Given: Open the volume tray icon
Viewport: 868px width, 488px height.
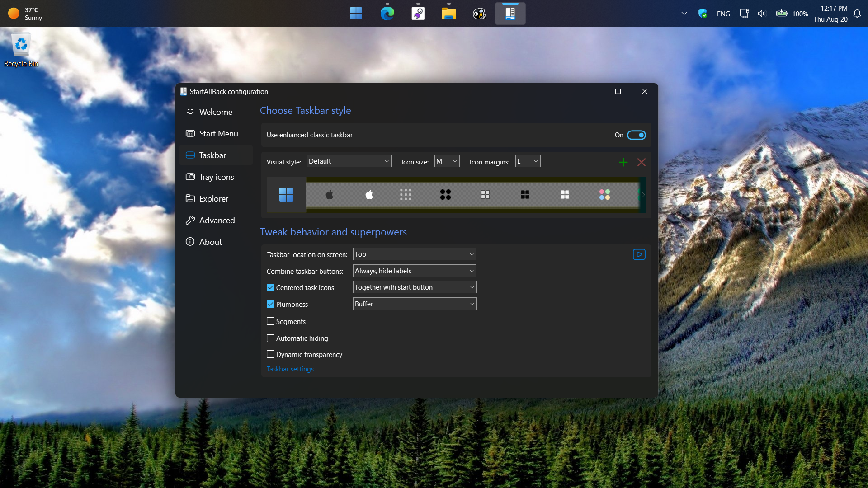Looking at the screenshot, I should pyautogui.click(x=762, y=14).
